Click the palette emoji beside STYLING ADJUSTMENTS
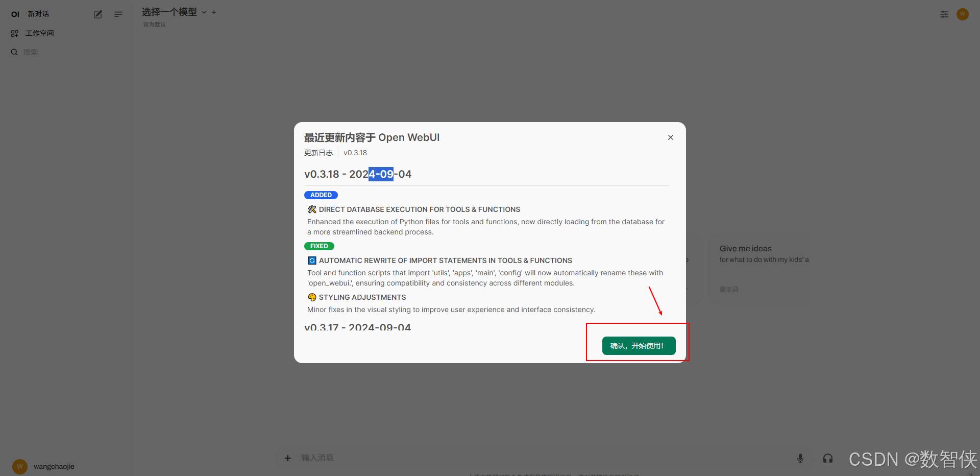Viewport: 980px width, 476px height. tap(312, 297)
